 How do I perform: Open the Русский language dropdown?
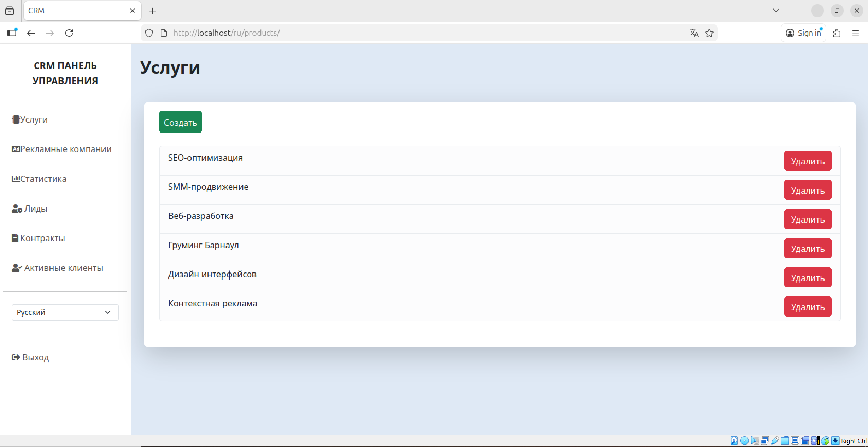[65, 312]
